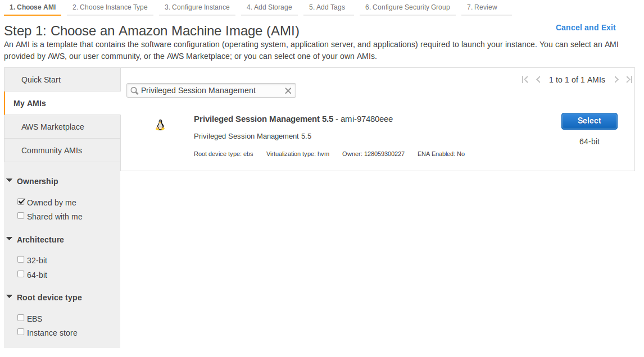
Task: Select the Privileged Session Management AMI
Action: point(589,121)
